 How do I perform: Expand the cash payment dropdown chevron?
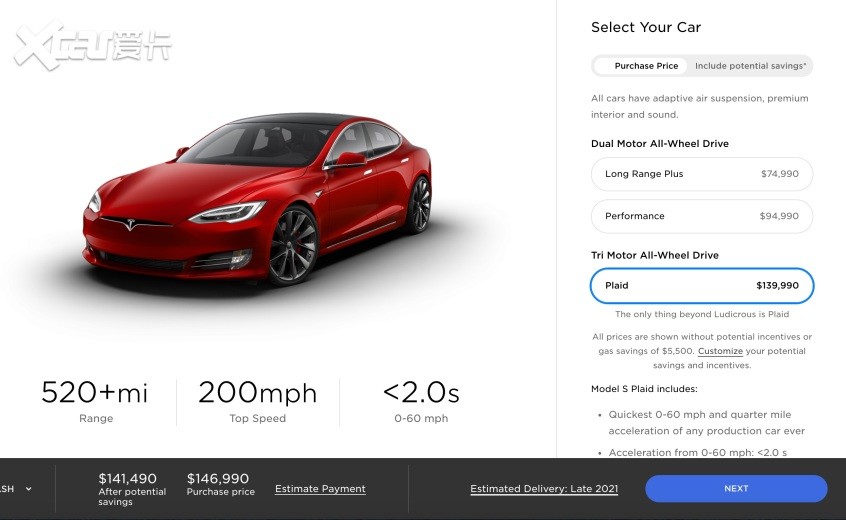click(29, 489)
